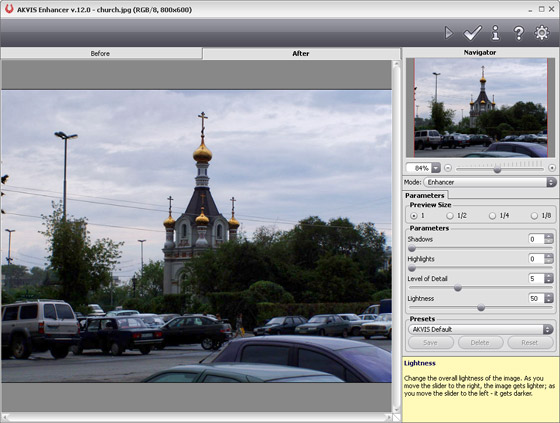The image size is (560, 423).
Task: Open preferences with the gear icon
Action: 541,33
